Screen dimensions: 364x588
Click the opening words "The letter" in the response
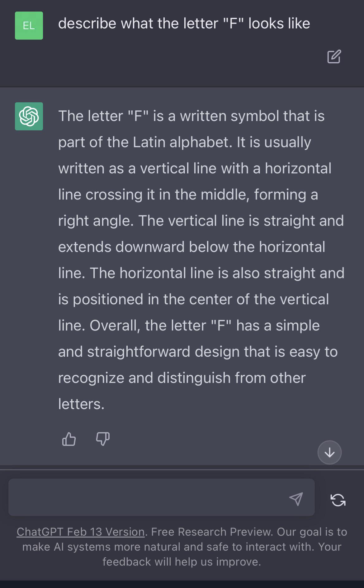(91, 116)
